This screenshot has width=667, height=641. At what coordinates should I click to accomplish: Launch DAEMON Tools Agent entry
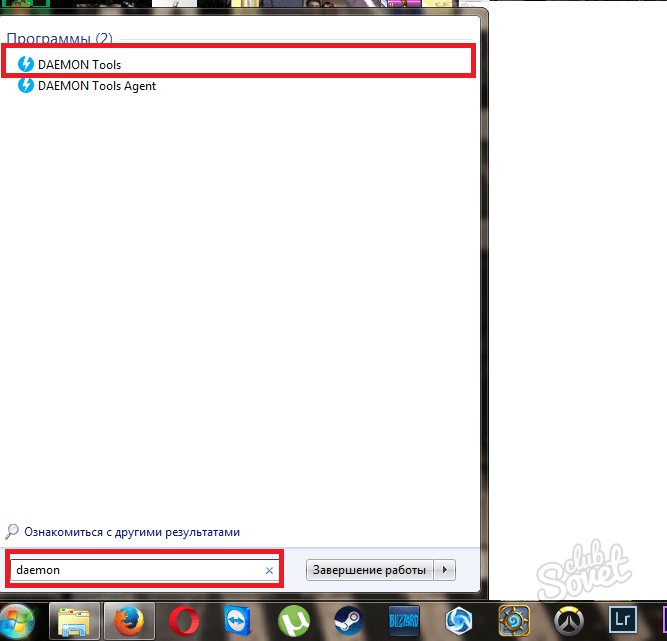(96, 86)
